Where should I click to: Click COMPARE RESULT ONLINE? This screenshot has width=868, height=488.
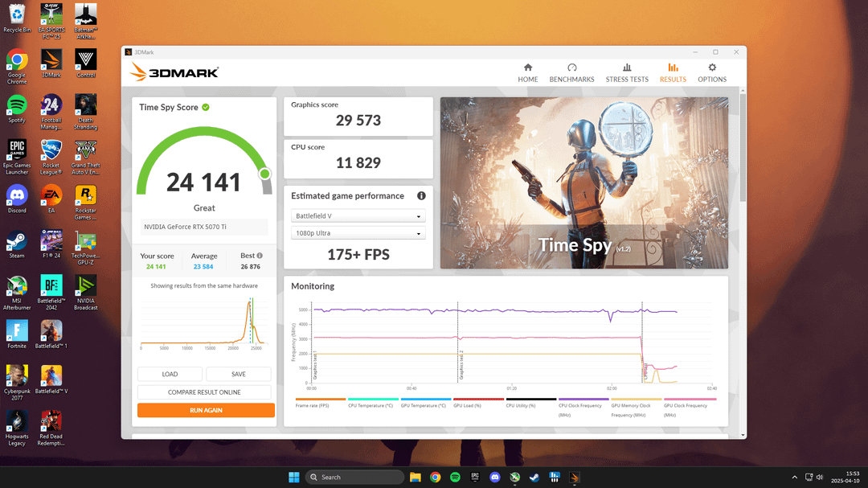click(204, 392)
